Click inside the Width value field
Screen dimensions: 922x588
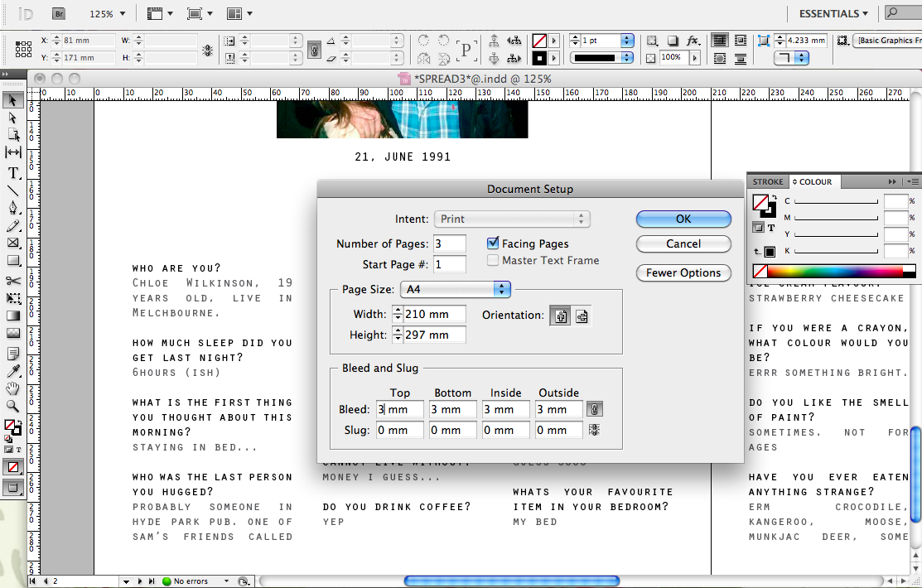432,315
